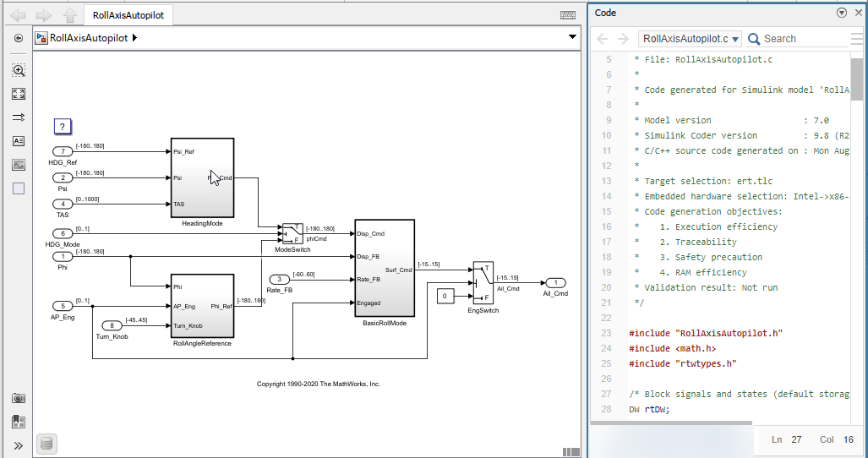Switch to the RollAxisAutopilot tab
The image size is (868, 458).
(129, 15)
